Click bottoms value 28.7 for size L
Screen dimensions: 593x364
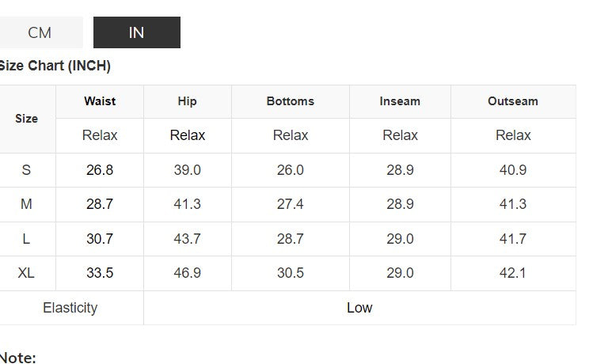point(291,238)
